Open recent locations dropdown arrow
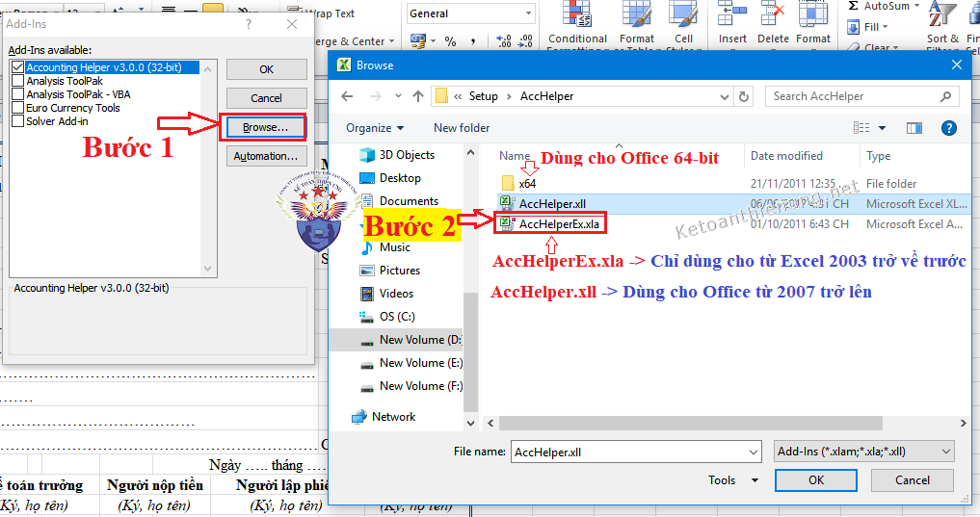The width and height of the screenshot is (980, 517). click(398, 96)
